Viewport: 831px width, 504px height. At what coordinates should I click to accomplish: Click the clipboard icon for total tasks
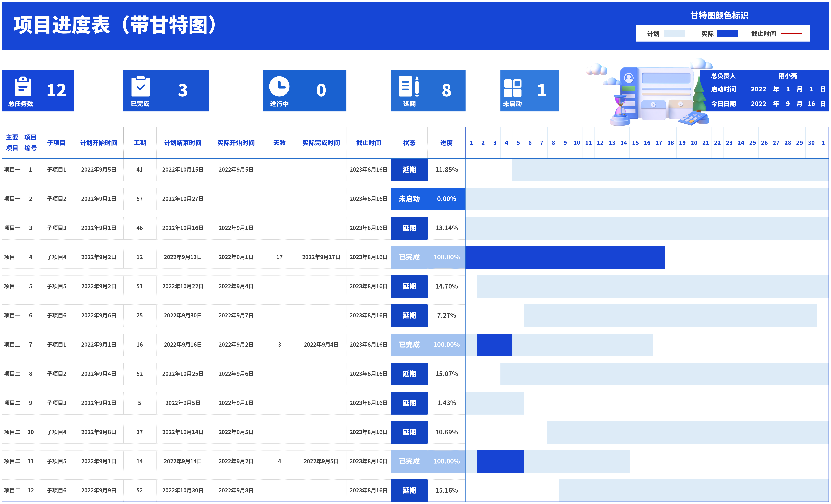[x=23, y=87]
